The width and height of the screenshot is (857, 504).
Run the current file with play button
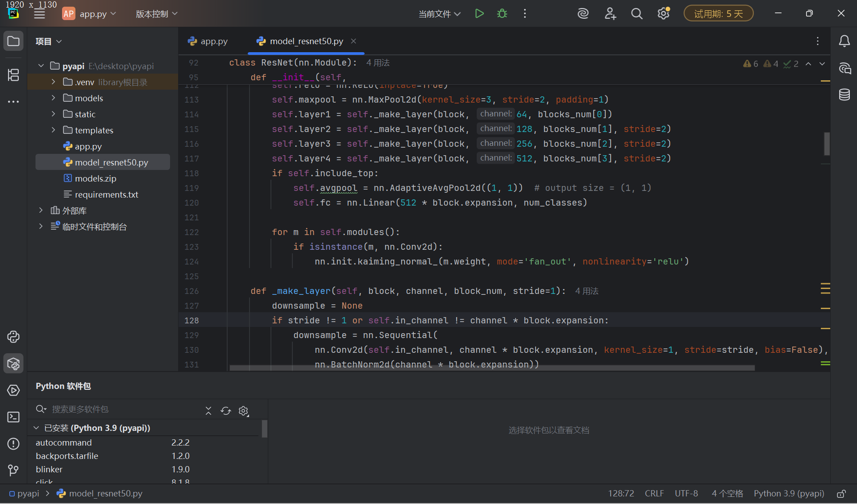click(479, 14)
